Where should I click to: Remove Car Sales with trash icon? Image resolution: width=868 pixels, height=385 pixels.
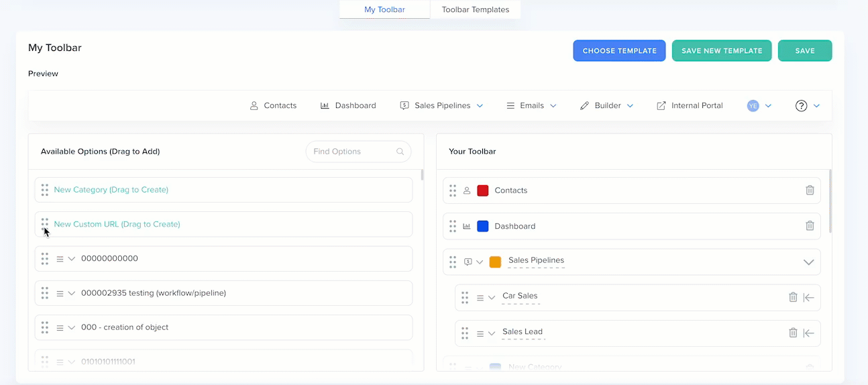(x=793, y=296)
